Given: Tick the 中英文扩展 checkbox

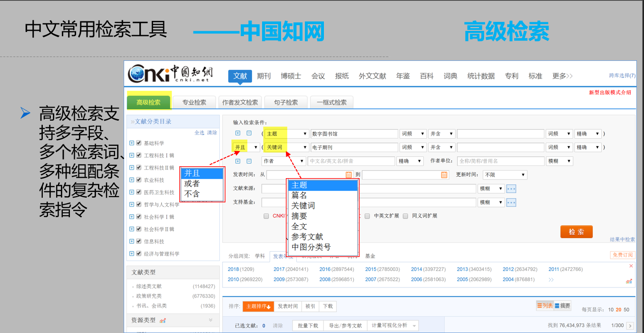Looking at the screenshot, I should pyautogui.click(x=367, y=216).
